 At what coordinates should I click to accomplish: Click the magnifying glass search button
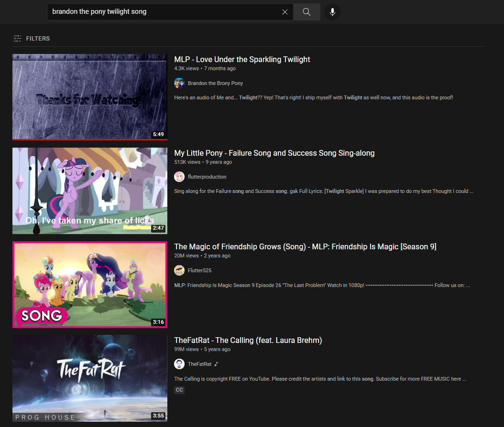[x=307, y=12]
